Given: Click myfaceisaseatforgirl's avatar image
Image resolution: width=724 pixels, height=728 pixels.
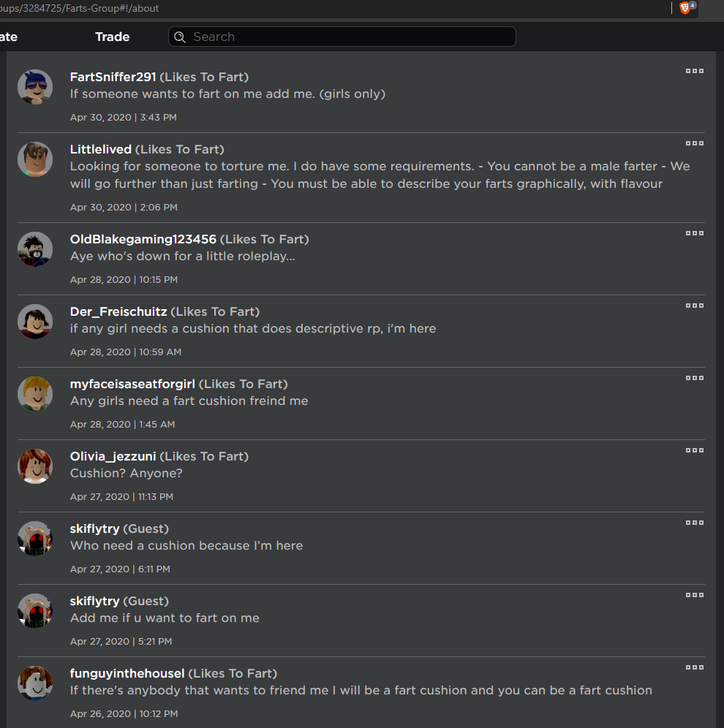Looking at the screenshot, I should point(35,394).
